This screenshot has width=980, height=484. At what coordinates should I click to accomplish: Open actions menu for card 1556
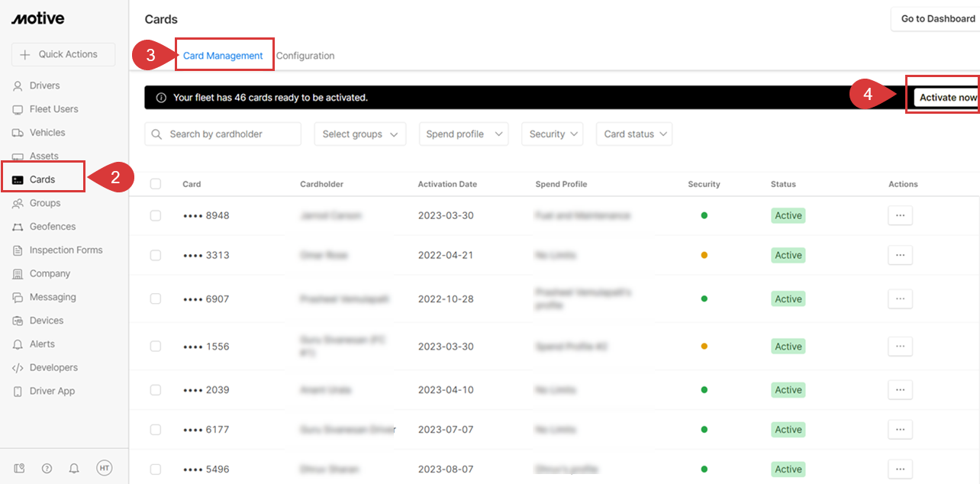click(x=900, y=346)
